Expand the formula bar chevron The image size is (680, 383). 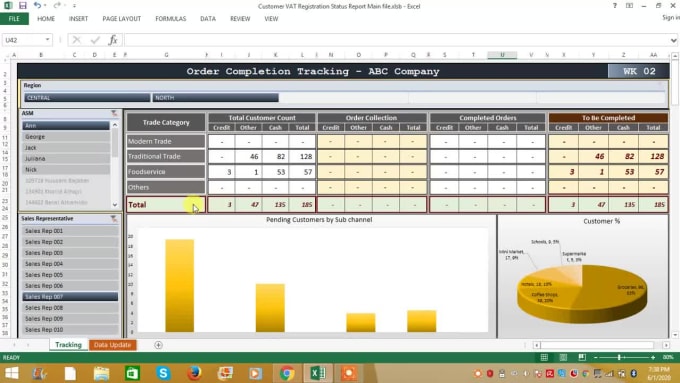coord(673,40)
